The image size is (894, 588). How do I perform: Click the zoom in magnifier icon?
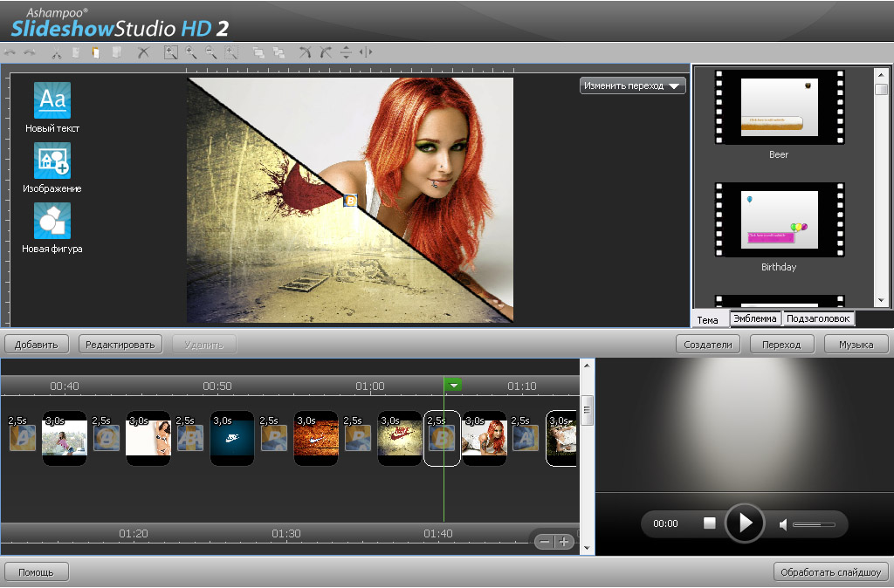pos(191,52)
